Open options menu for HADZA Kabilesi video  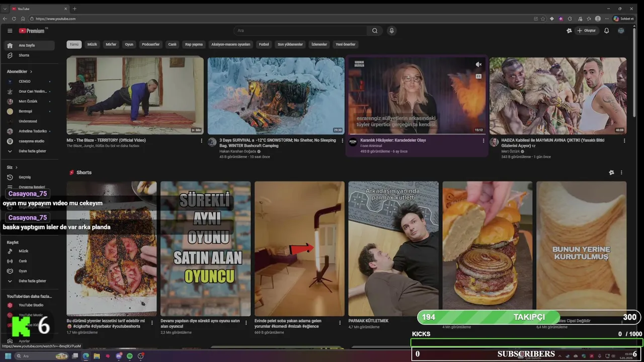coord(624,141)
